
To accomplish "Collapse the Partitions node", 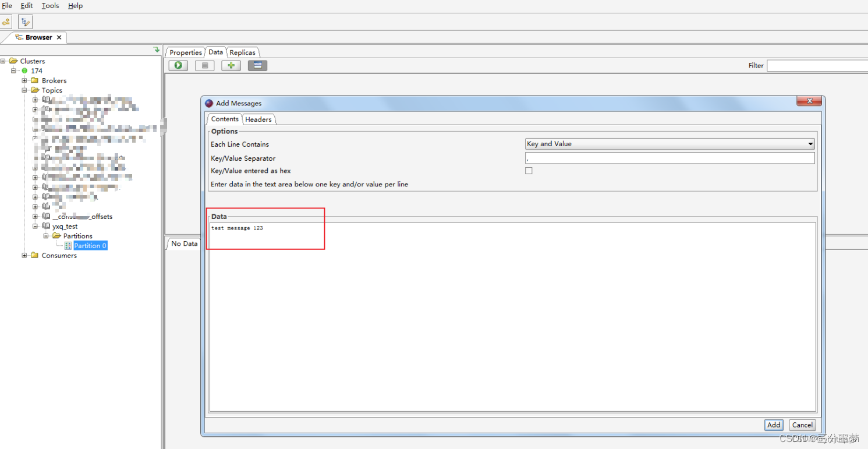I will pos(46,236).
